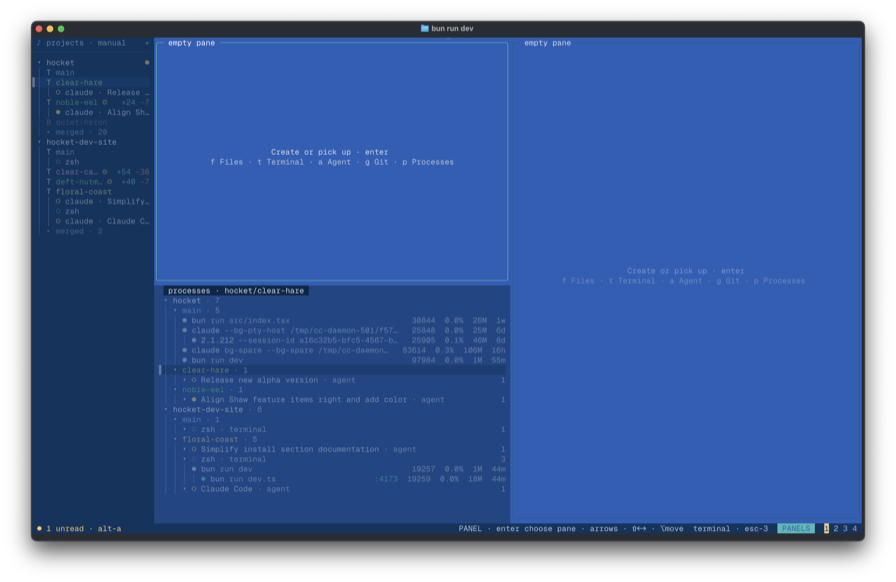
Task: Collapse floral-coast · 5 process group
Action: pyautogui.click(x=175, y=439)
